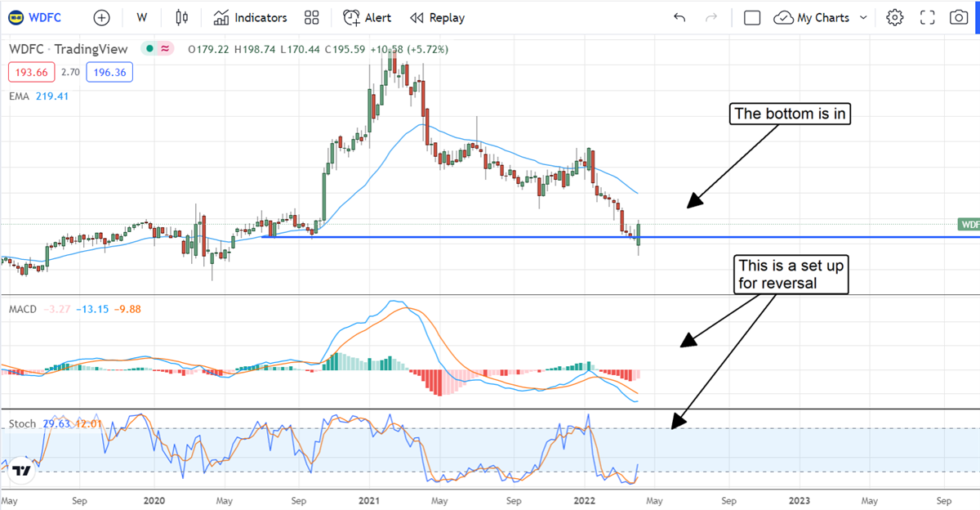Take a chart snapshot with camera icon
980x510 pixels.
tap(958, 17)
